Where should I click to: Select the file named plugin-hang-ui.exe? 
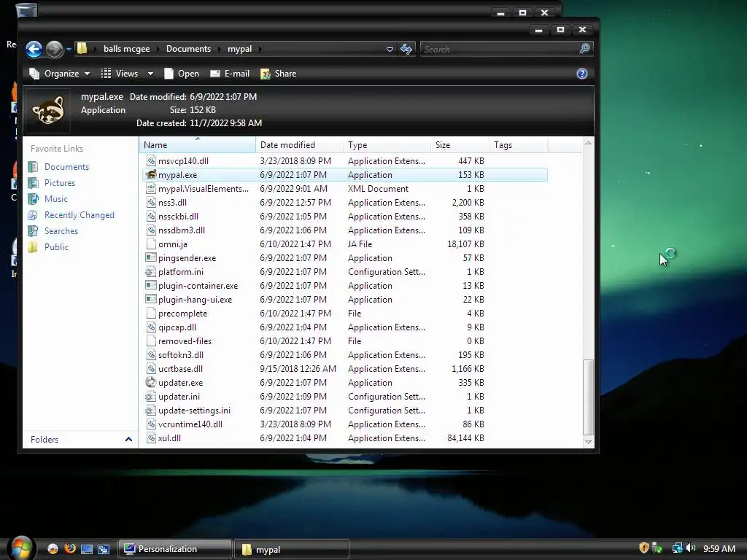[195, 300]
